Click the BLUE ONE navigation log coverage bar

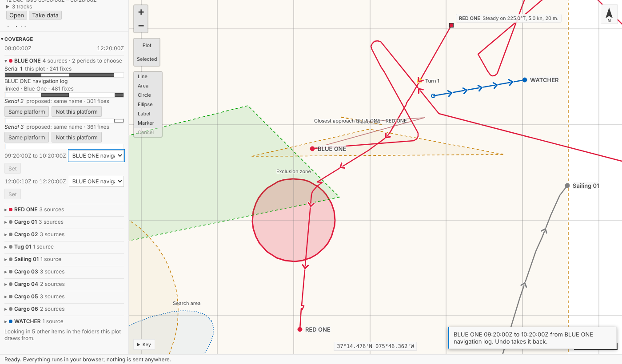click(64, 95)
